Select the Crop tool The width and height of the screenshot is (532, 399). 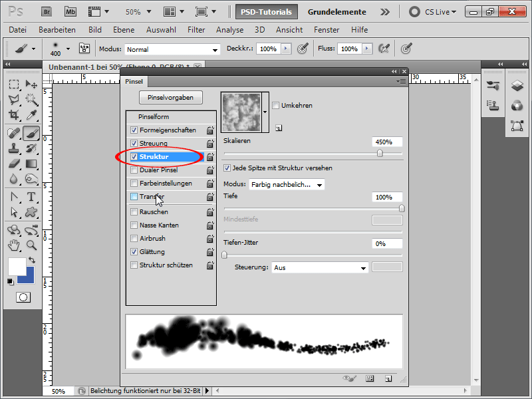click(14, 114)
